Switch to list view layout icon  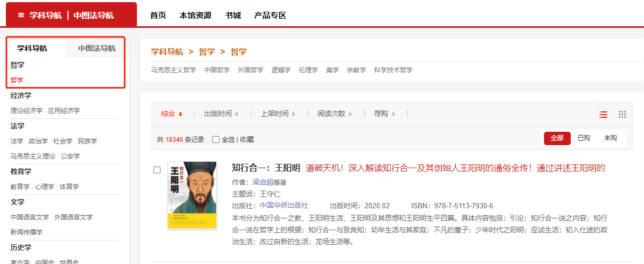point(603,114)
